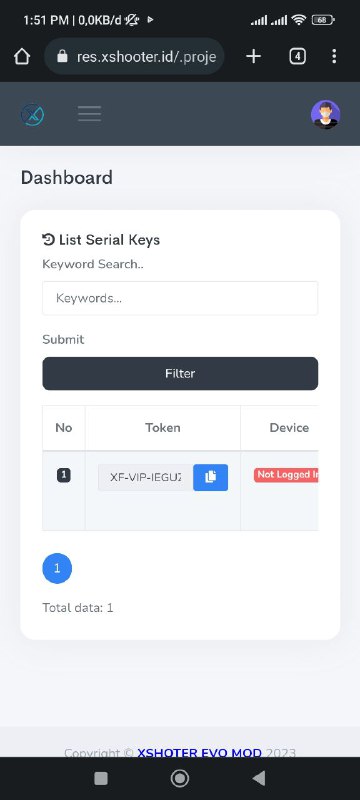Tap the padlock site security icon
This screenshot has height=800, width=360.
(x=62, y=56)
